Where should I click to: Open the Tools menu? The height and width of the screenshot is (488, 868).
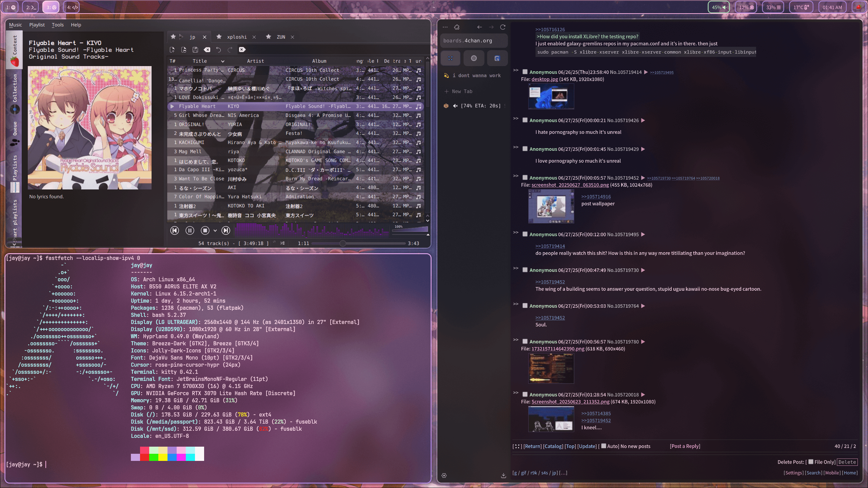tap(58, 25)
